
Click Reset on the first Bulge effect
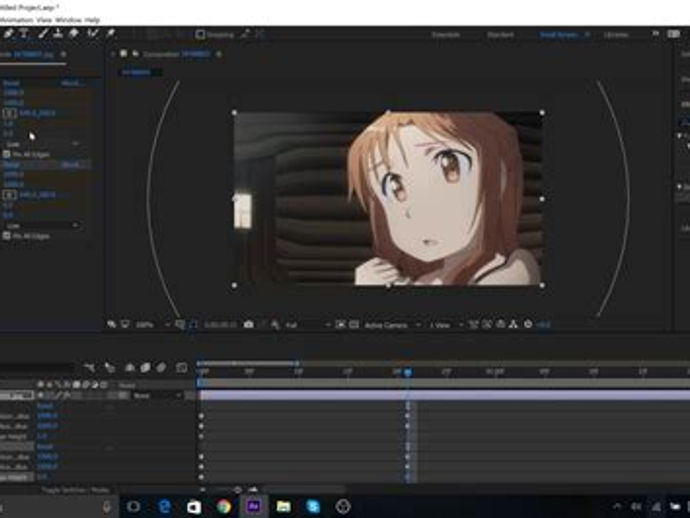[x=11, y=83]
